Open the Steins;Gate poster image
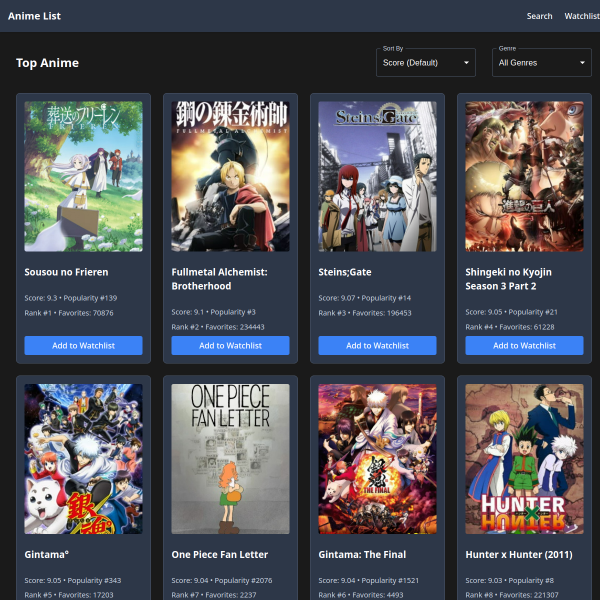 click(377, 176)
